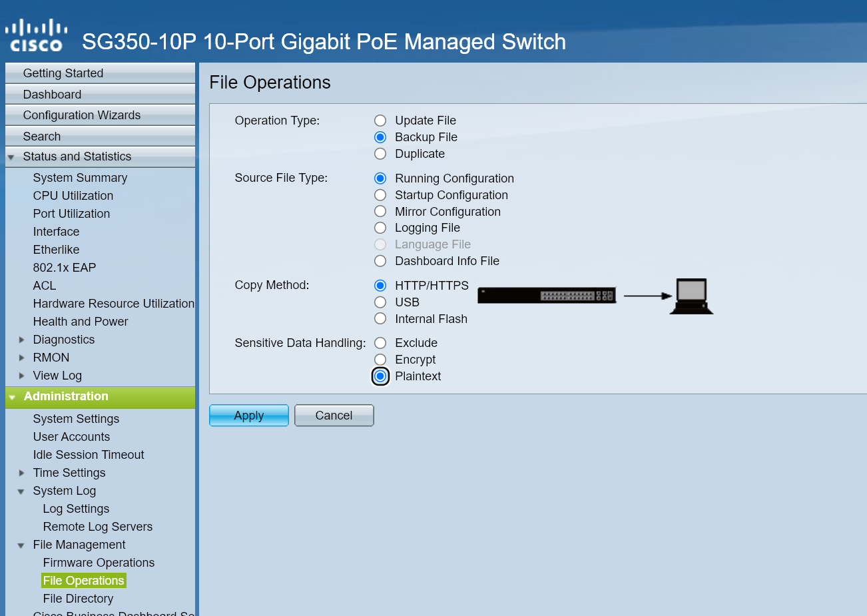Viewport: 867px width, 616px height.
Task: Choose Dashboard Info File as source
Action: tap(380, 261)
